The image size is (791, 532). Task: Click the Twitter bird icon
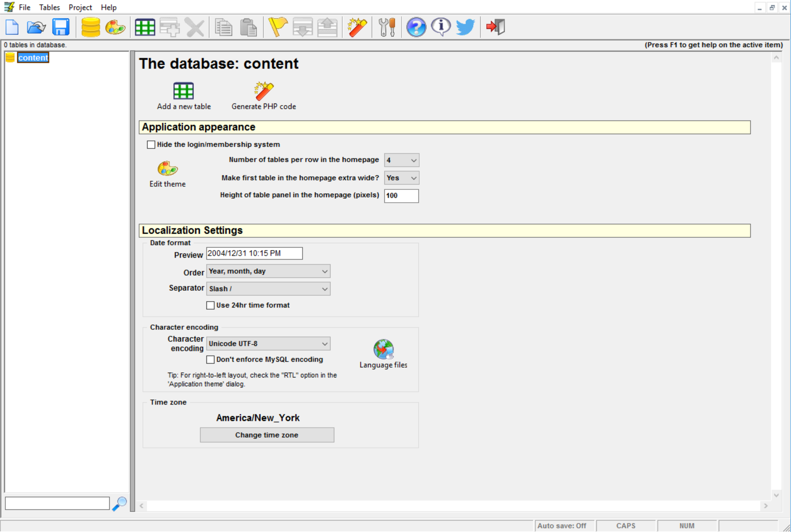(x=465, y=27)
